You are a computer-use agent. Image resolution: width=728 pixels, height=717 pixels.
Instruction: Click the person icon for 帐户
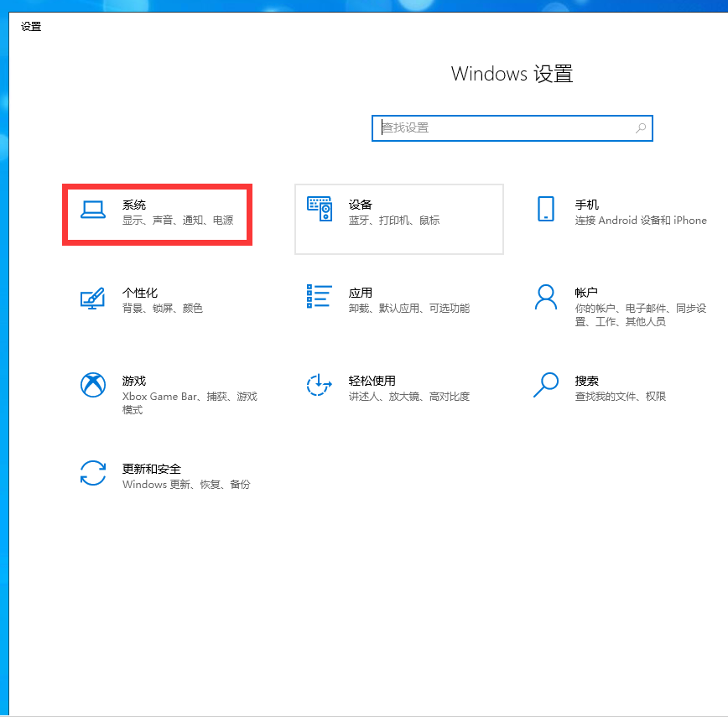[x=546, y=297]
